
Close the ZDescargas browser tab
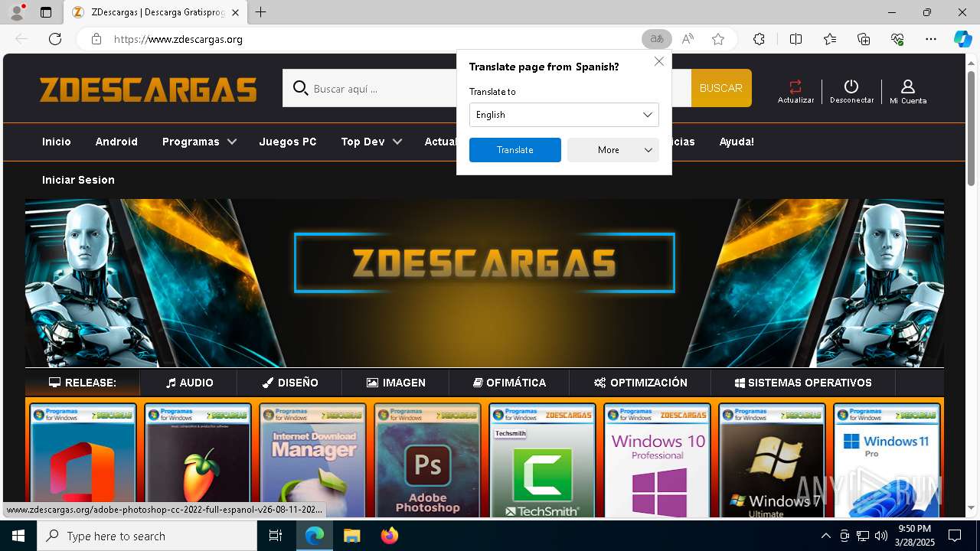pos(235,12)
